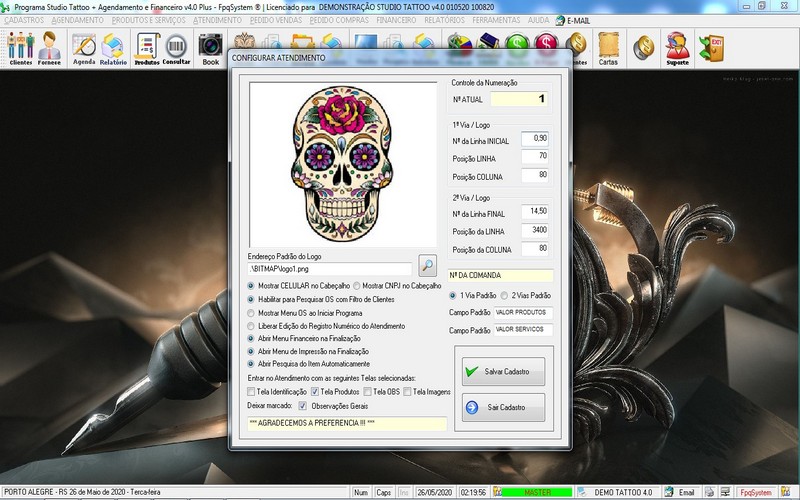Select the 2 Vias Padrão radio option
800x500 pixels.
504,296
